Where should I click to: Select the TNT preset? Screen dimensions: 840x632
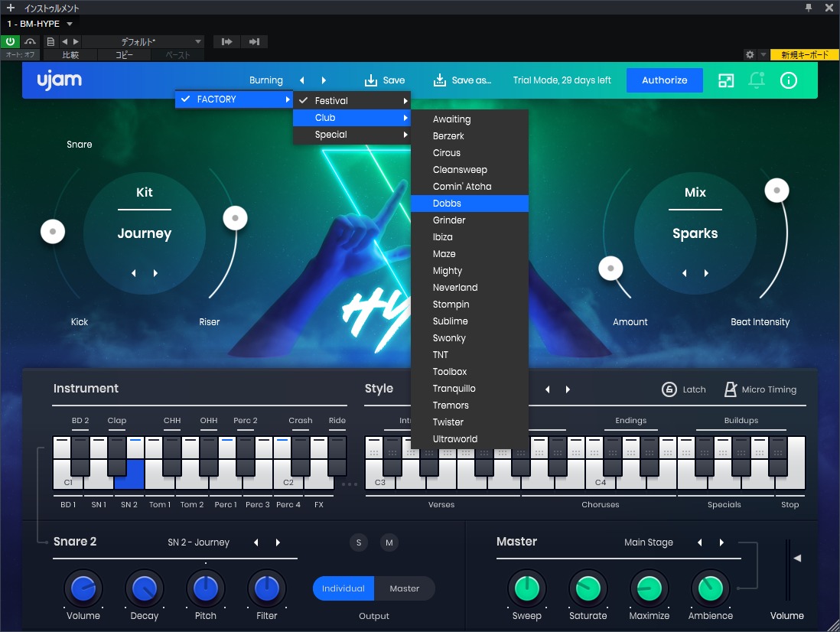pyautogui.click(x=470, y=354)
